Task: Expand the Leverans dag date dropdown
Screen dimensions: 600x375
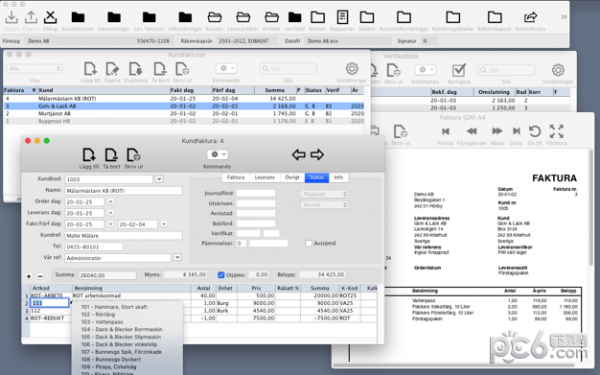Action: 111,213
